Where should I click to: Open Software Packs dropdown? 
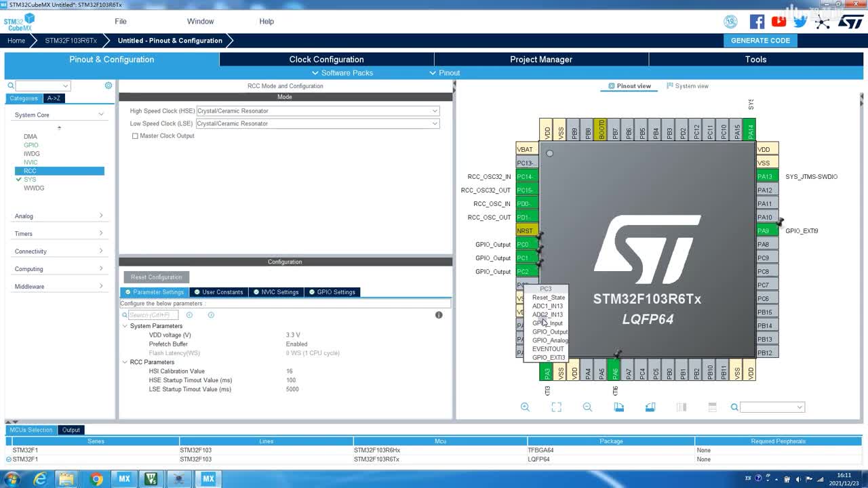(342, 73)
